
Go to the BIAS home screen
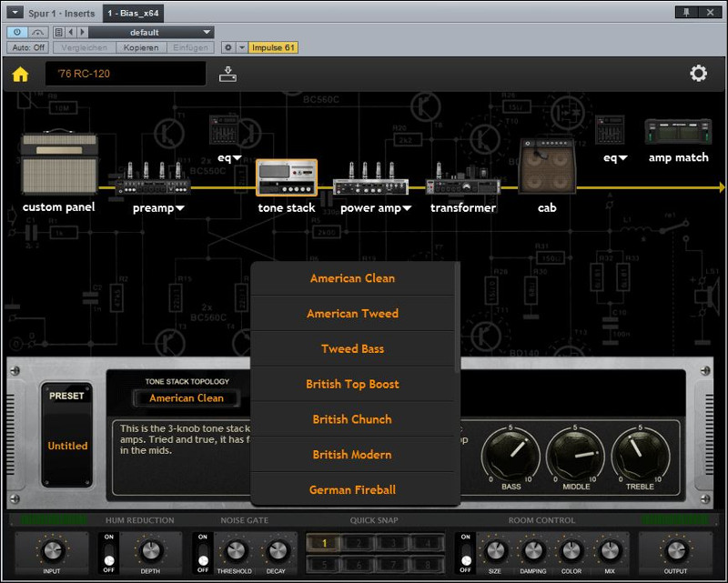point(20,74)
